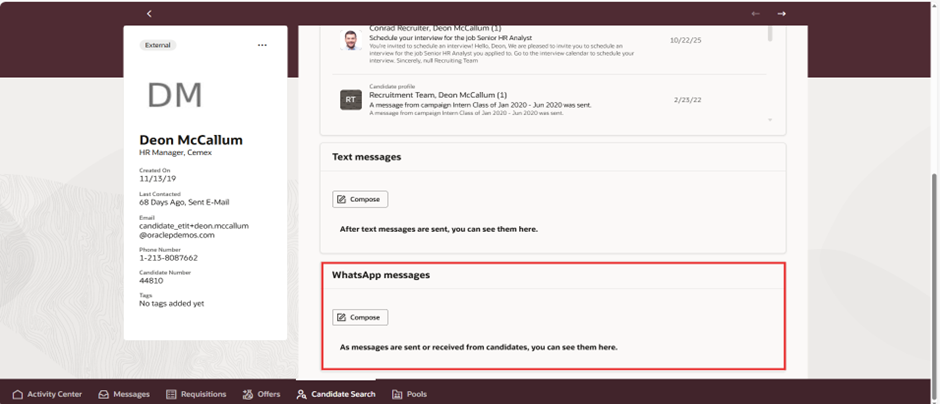The width and height of the screenshot is (940, 404).
Task: Click the 10/22/25 message date
Action: (686, 40)
